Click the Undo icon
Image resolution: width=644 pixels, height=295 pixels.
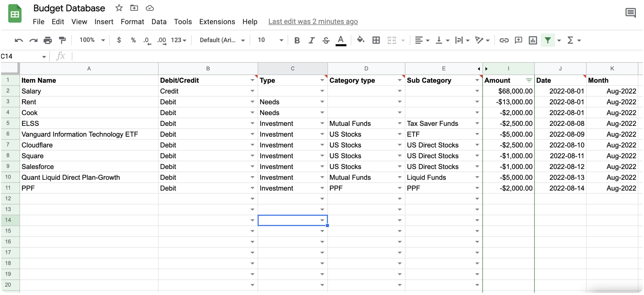(19, 40)
